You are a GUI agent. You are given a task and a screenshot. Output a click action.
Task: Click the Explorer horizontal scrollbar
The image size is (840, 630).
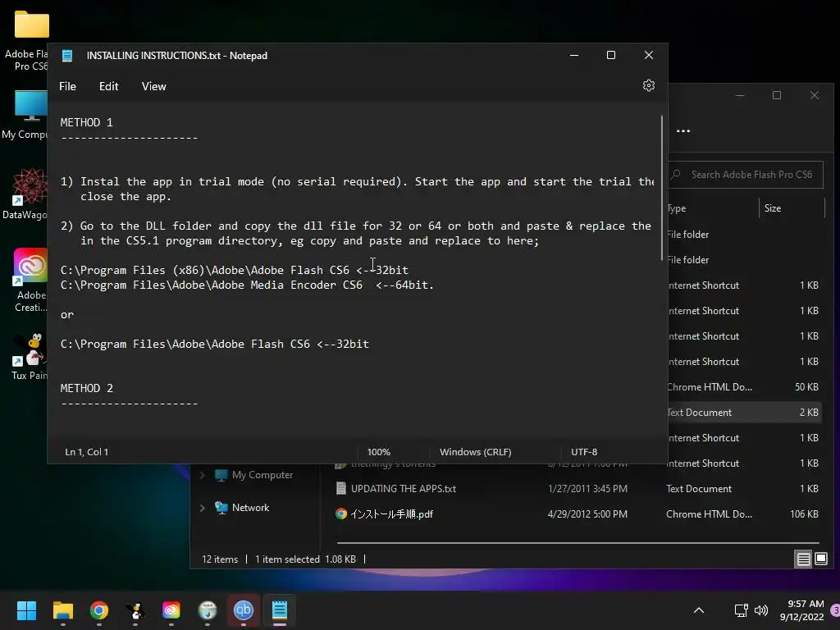click(577, 543)
